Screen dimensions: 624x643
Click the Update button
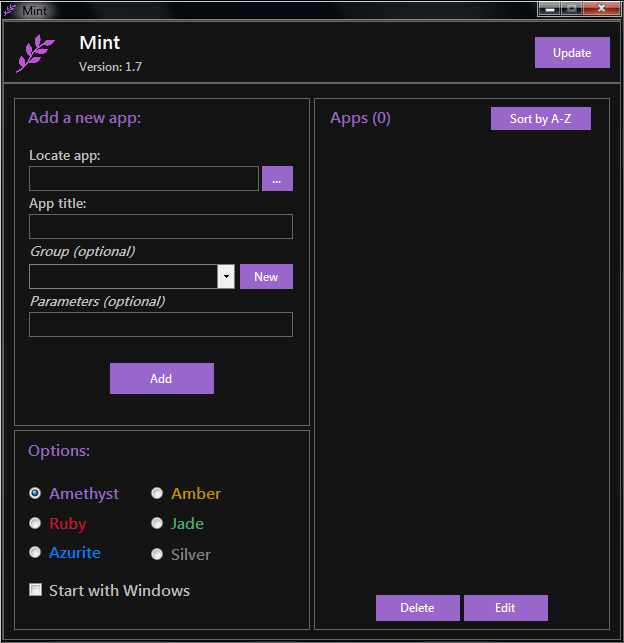point(572,52)
